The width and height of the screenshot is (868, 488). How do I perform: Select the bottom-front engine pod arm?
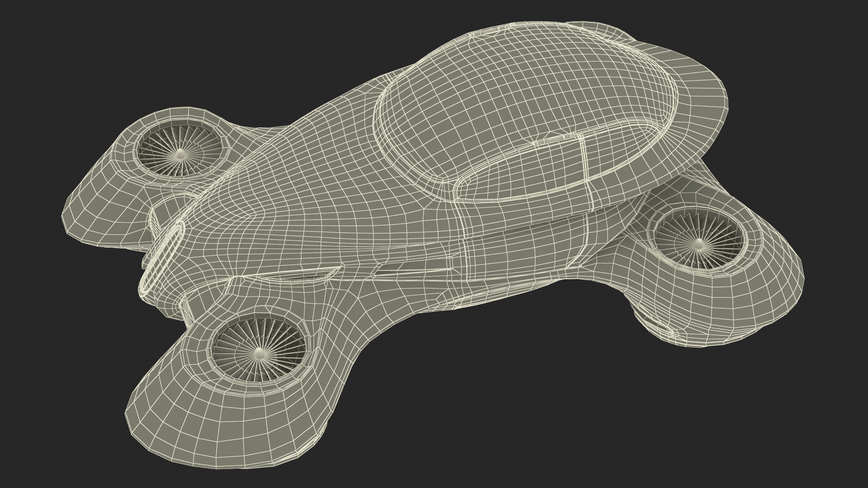(344, 325)
